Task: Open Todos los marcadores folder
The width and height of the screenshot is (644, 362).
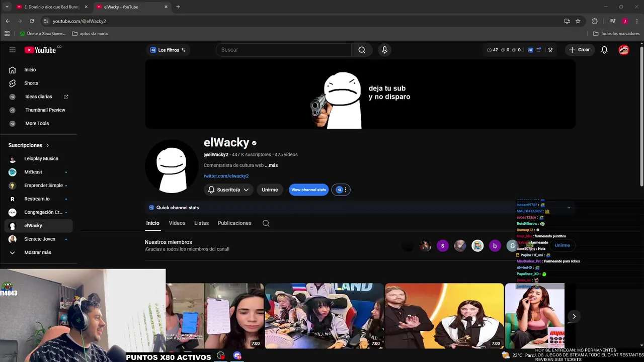Action: [x=616, y=34]
